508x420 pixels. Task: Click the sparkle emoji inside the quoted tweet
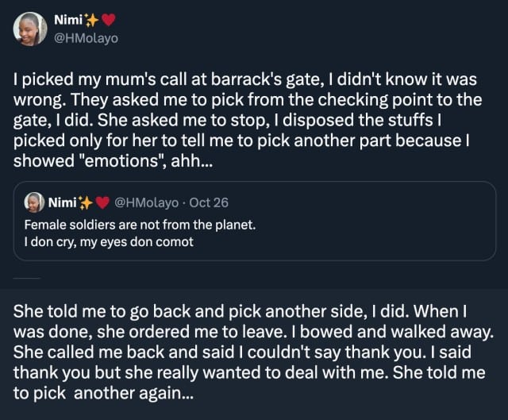point(85,202)
